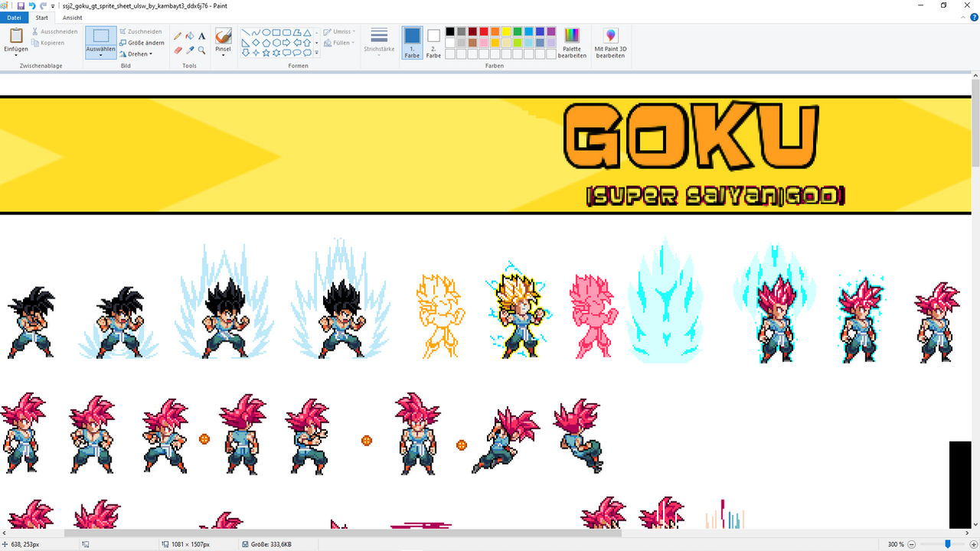Choose the right arrow shape
The image size is (980, 551).
(286, 43)
